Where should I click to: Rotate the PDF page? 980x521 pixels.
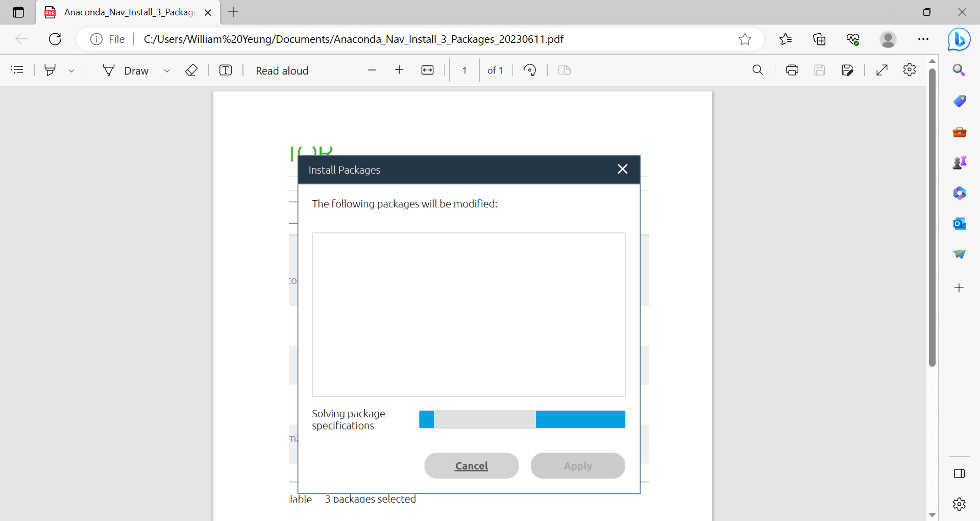[530, 70]
